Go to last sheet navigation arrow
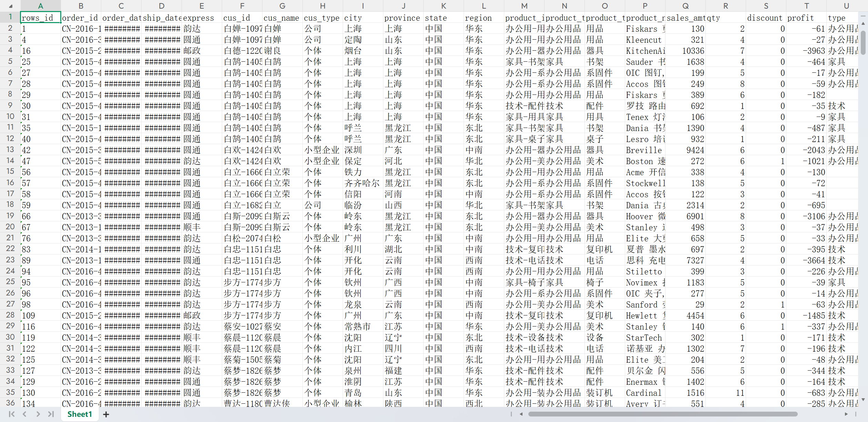This screenshot has height=422, width=868. 51,414
